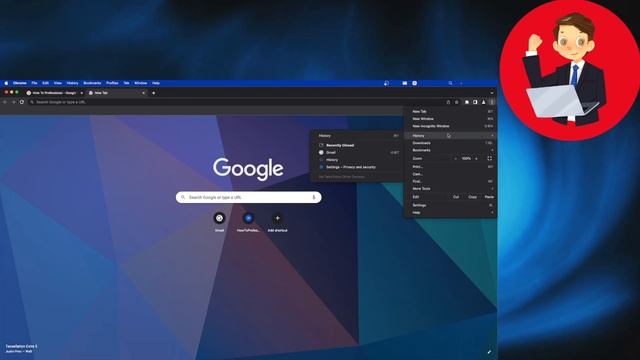
Task: Expand History submenu in Chrome menu
Action: point(451,136)
